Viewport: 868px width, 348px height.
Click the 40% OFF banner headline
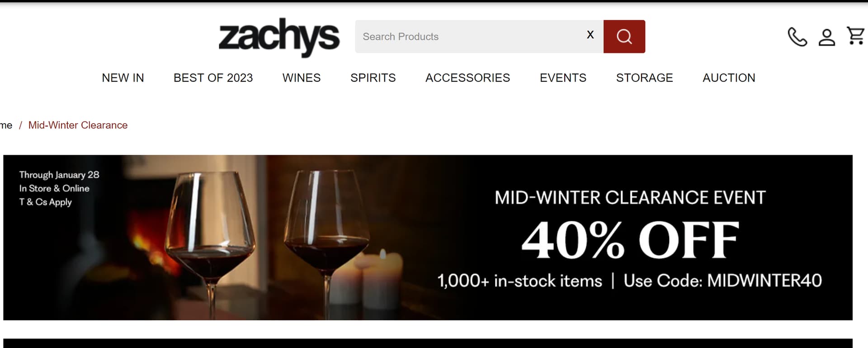point(630,240)
